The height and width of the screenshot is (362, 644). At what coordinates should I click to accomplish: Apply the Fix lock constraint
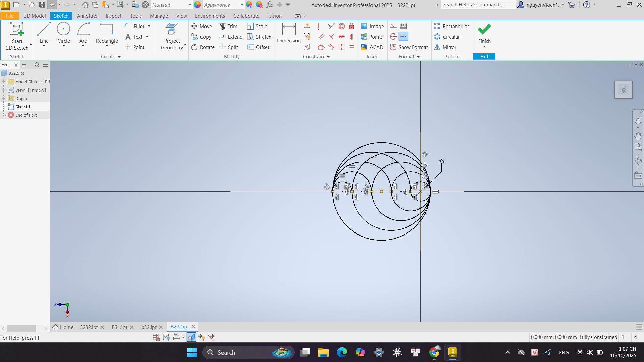coord(351,26)
